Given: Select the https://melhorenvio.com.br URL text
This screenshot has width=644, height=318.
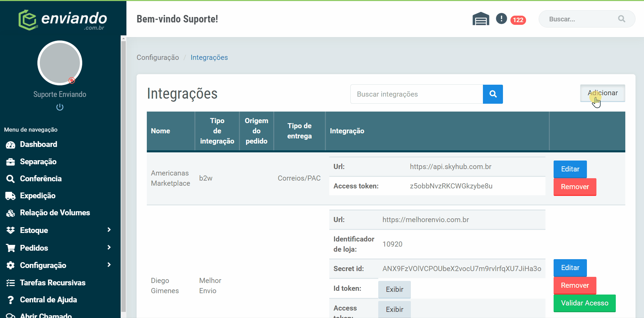Looking at the screenshot, I should [x=425, y=220].
